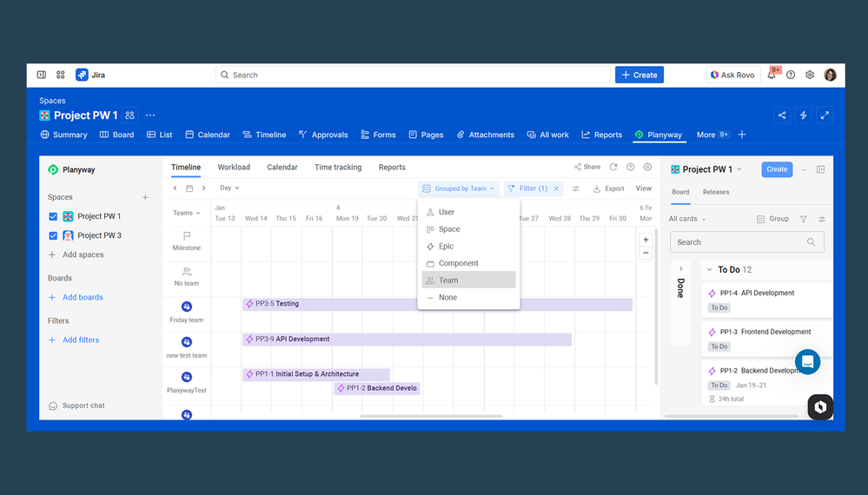Viewport: 868px width, 495px height.
Task: Click the Jira logo
Action: (90, 75)
